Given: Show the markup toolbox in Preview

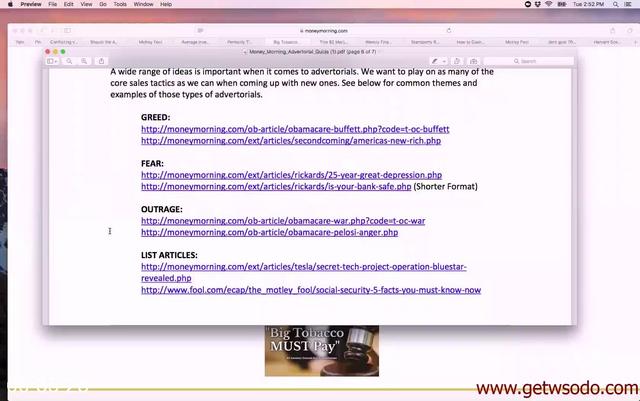Looking at the screenshot, I should coord(473,61).
